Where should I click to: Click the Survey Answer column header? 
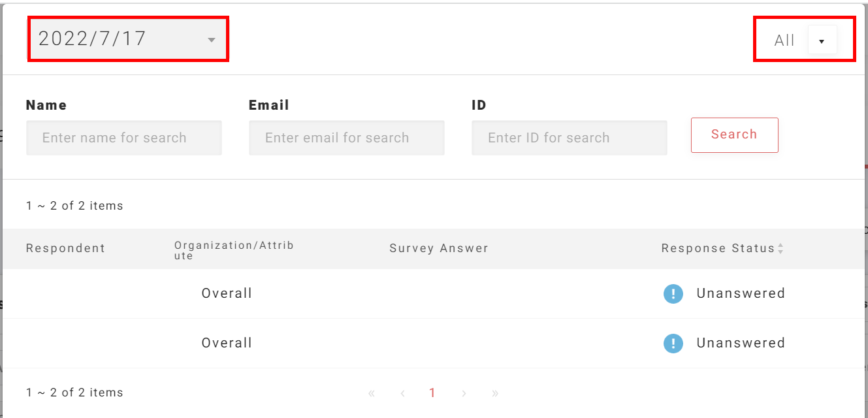click(x=439, y=248)
